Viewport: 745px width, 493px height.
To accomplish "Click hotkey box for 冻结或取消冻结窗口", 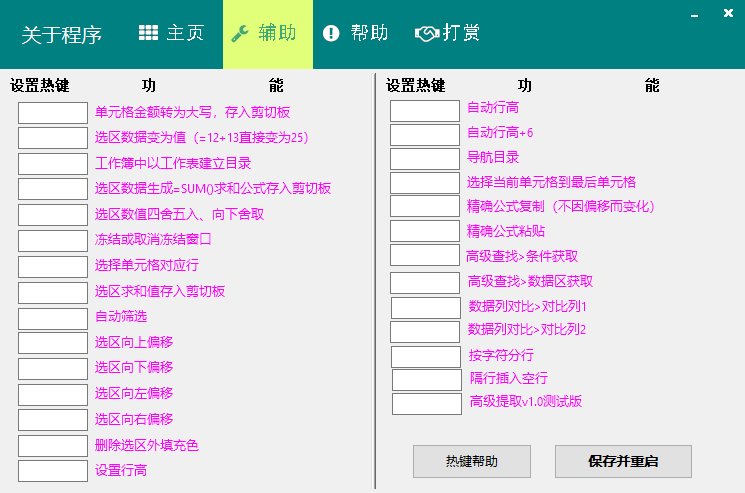I will tap(53, 240).
